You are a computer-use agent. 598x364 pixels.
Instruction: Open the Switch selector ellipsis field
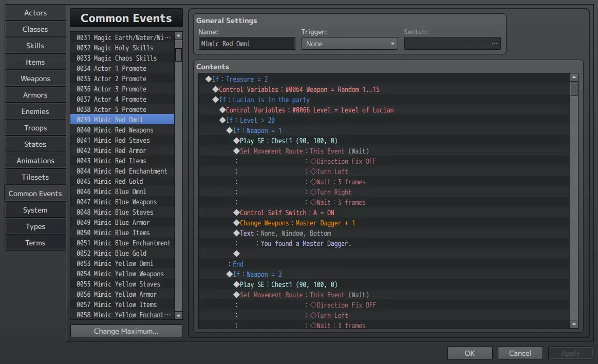pyautogui.click(x=452, y=44)
